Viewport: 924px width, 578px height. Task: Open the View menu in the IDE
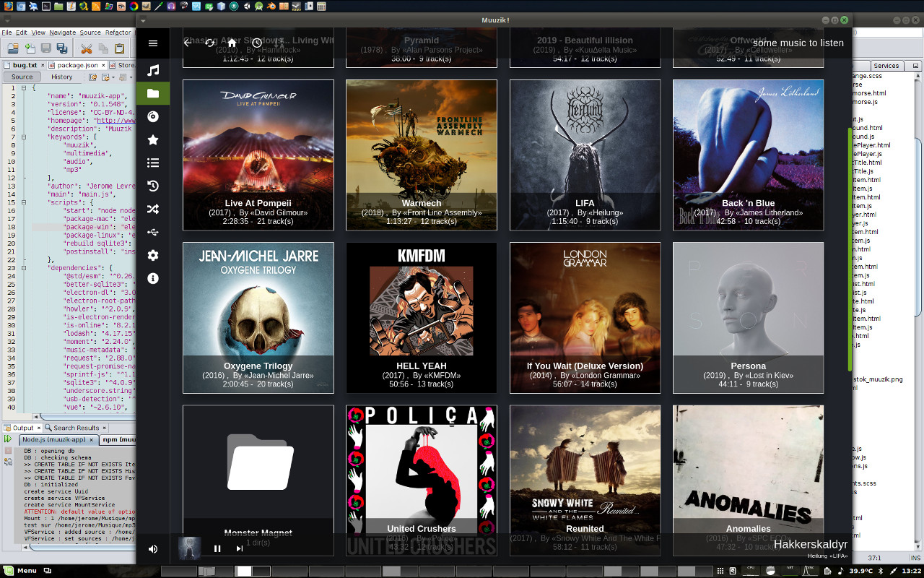(x=38, y=33)
